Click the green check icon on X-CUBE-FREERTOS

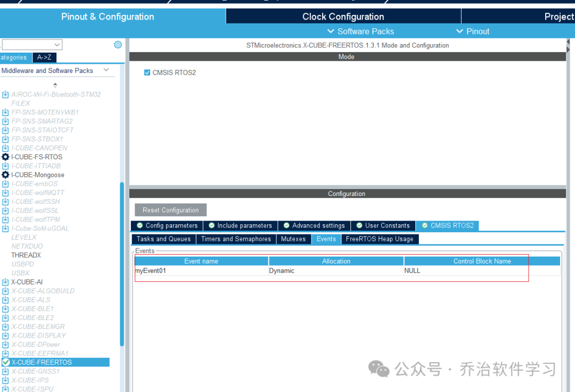coord(6,362)
